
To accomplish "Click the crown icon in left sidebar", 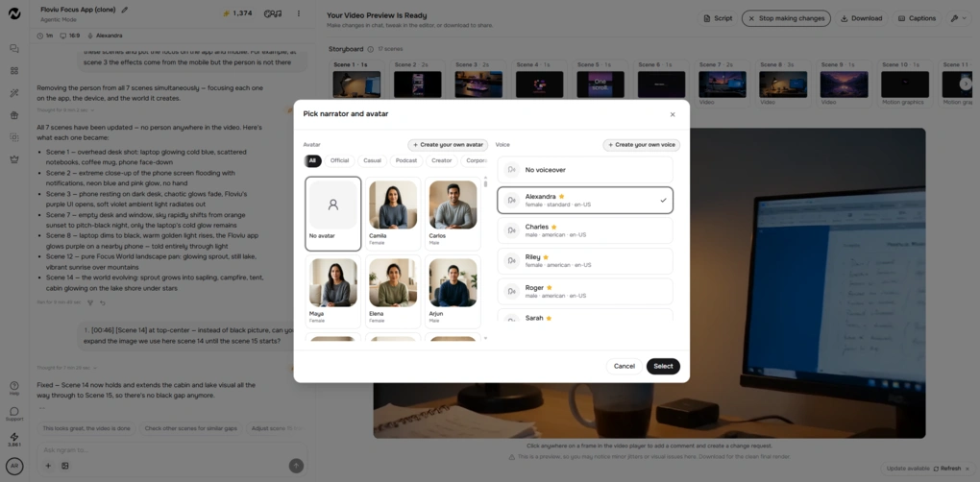I will tap(14, 159).
